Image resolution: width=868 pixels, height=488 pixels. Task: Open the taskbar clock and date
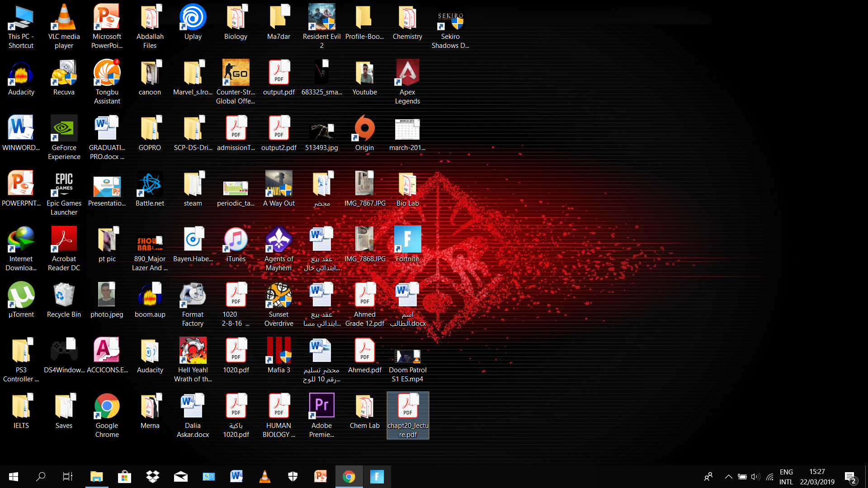pyautogui.click(x=817, y=477)
